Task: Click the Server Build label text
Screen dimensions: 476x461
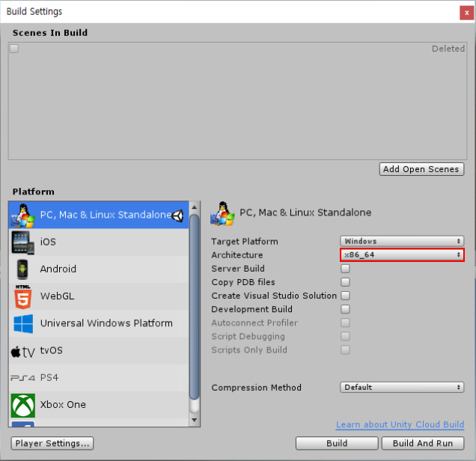Action: (238, 269)
